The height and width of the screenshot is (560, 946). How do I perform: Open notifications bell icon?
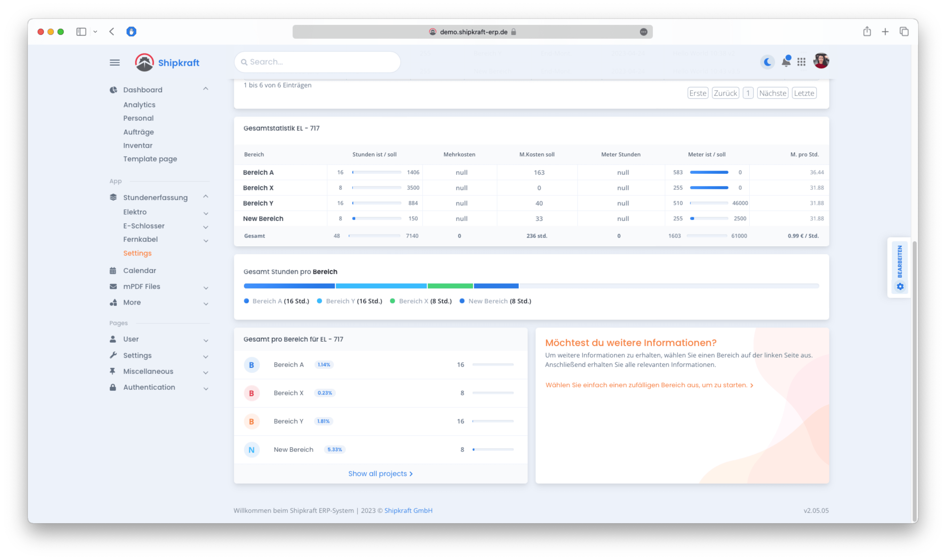click(786, 61)
